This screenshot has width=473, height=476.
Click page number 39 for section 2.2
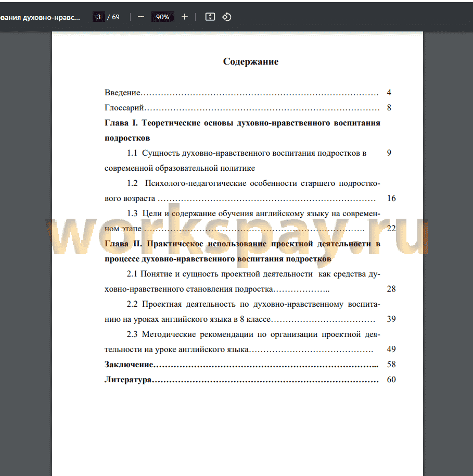coord(391,319)
